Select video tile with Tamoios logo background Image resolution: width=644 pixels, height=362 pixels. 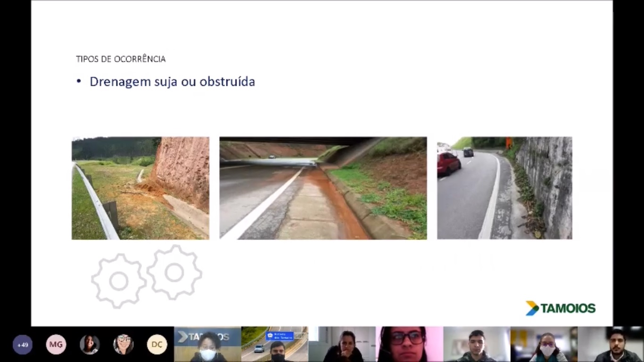(x=207, y=345)
